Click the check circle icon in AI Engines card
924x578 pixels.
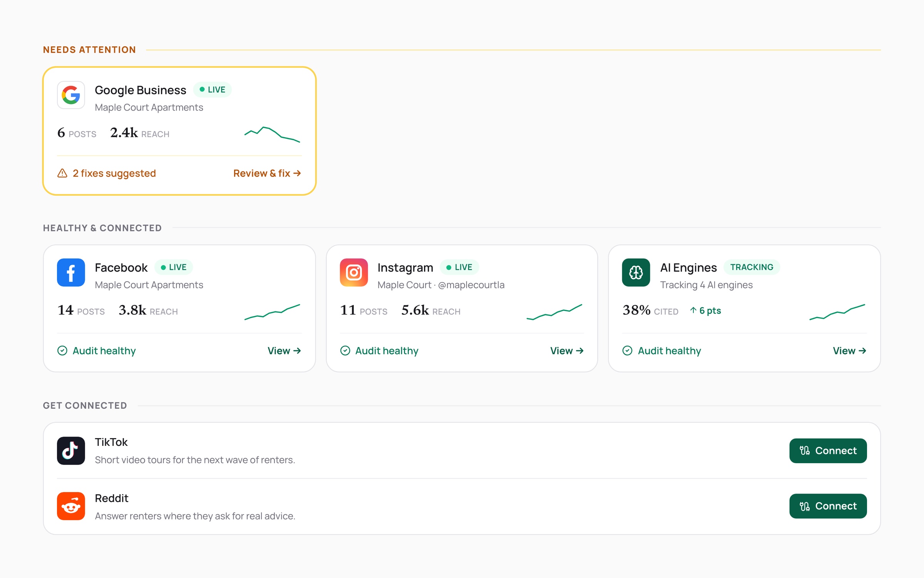[x=628, y=351]
